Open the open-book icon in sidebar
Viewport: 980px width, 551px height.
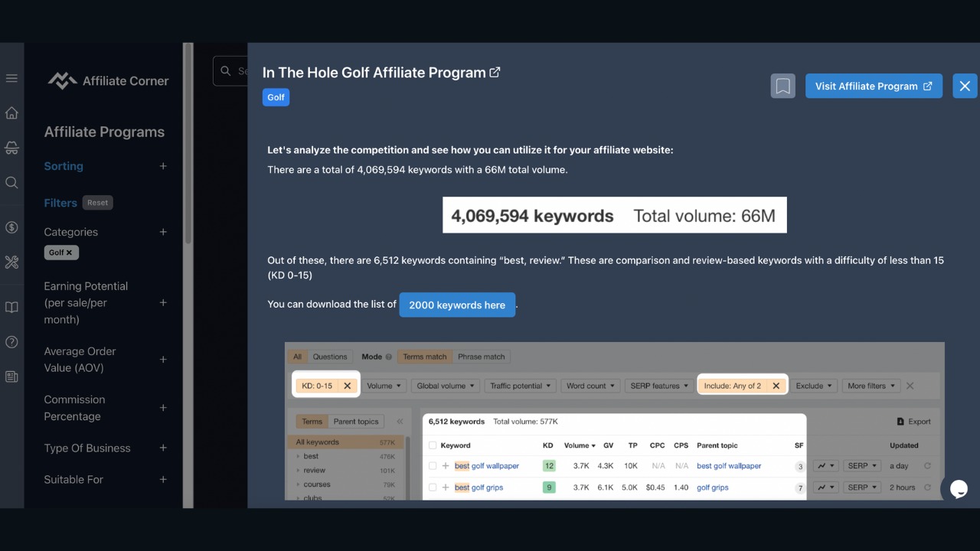point(11,307)
